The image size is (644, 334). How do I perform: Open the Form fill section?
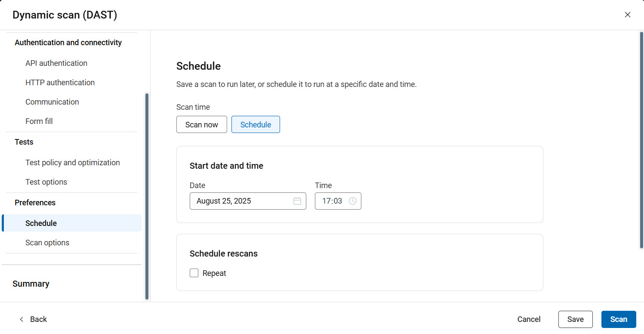39,121
